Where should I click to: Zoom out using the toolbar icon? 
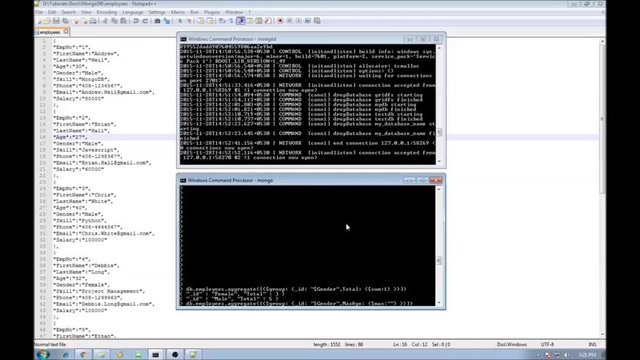click(x=189, y=21)
